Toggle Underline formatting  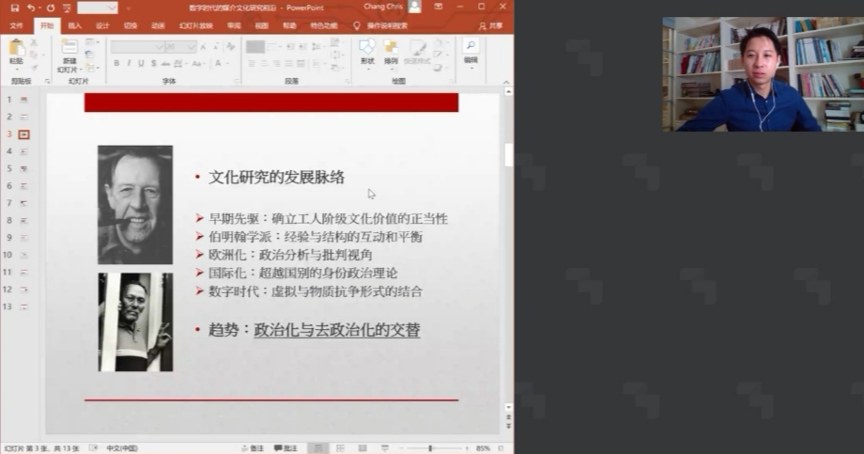click(141, 63)
